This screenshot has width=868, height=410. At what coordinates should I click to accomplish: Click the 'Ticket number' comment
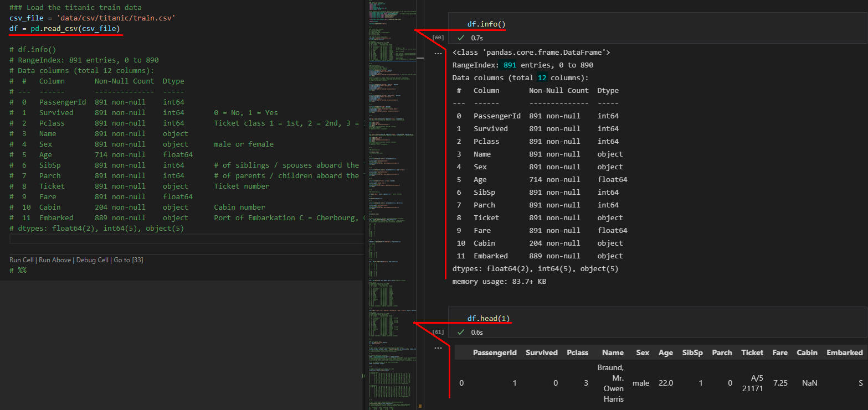(x=242, y=186)
